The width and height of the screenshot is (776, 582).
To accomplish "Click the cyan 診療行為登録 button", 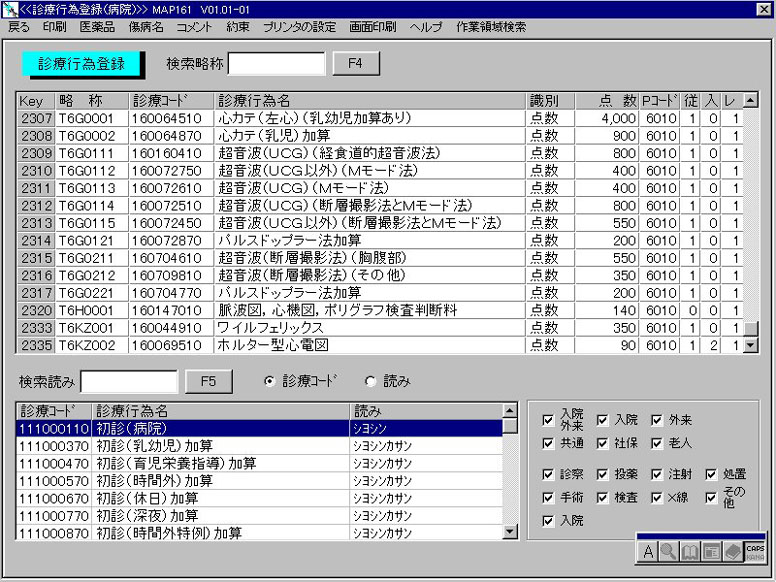I will pos(82,64).
